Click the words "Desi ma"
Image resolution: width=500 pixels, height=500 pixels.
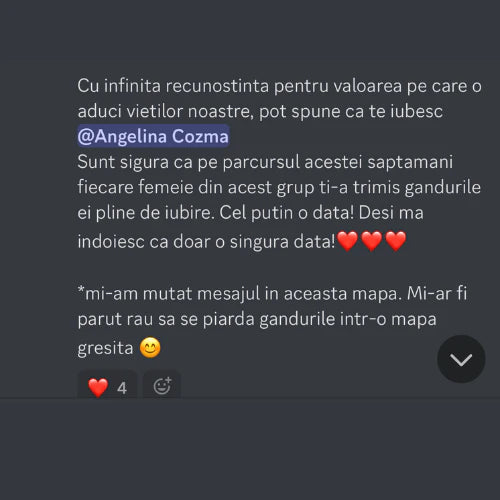[391, 212]
